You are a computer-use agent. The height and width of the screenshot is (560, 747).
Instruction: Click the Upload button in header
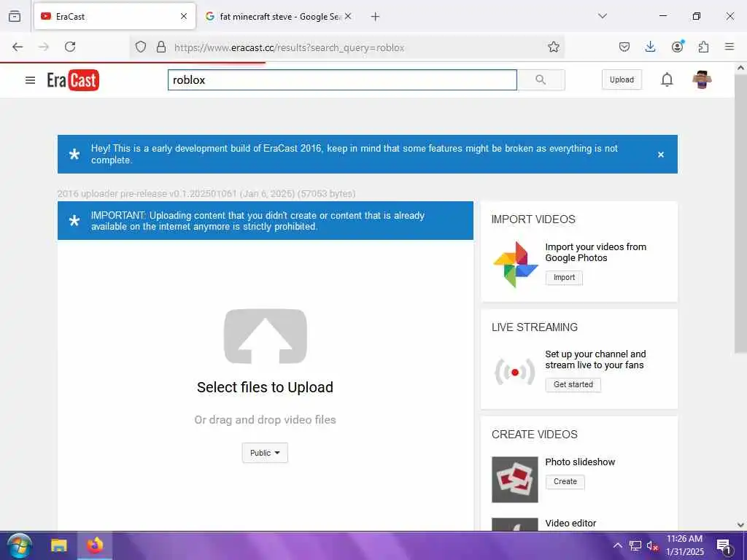[622, 79]
